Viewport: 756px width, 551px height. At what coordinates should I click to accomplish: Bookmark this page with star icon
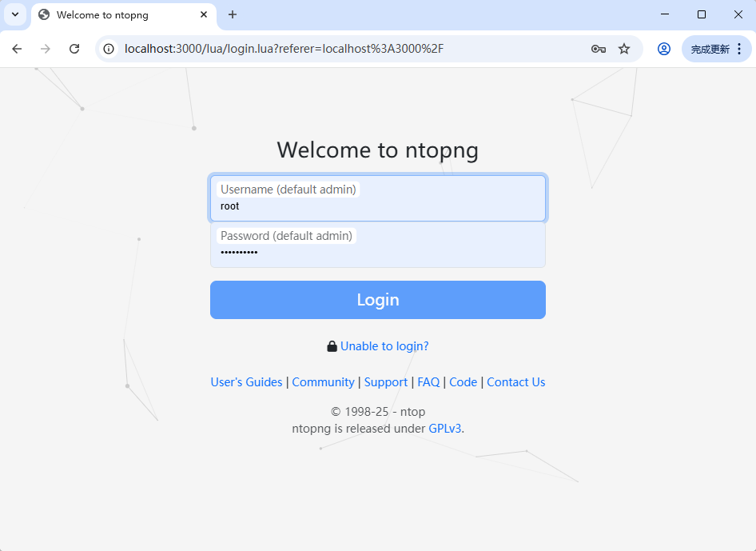pyautogui.click(x=624, y=49)
